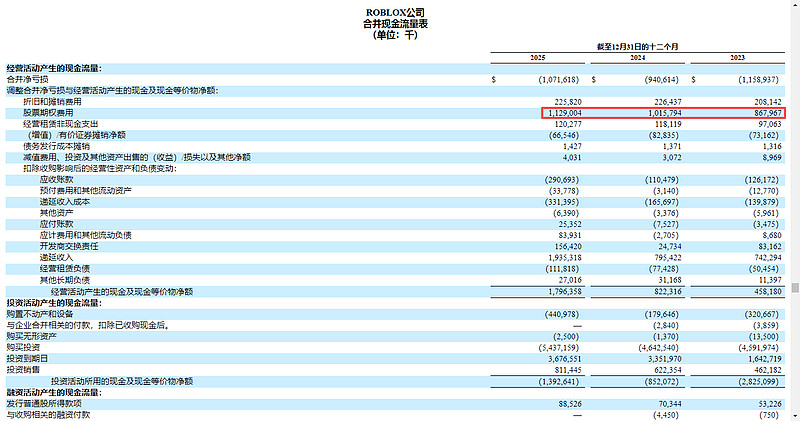Screen dimensions: 800x421
Task: Select the (5,437,159) investment purchase value
Action: click(559, 348)
